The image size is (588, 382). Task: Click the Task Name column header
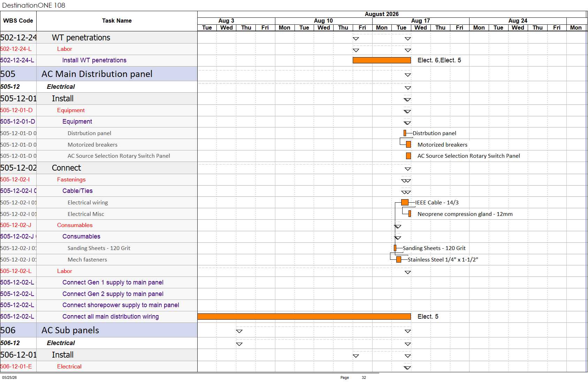(x=117, y=21)
